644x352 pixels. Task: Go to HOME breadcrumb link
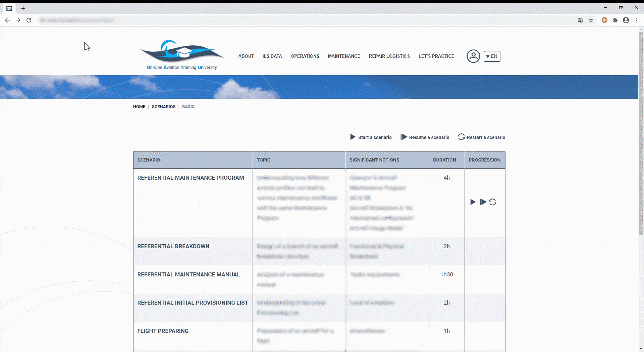[139, 107]
